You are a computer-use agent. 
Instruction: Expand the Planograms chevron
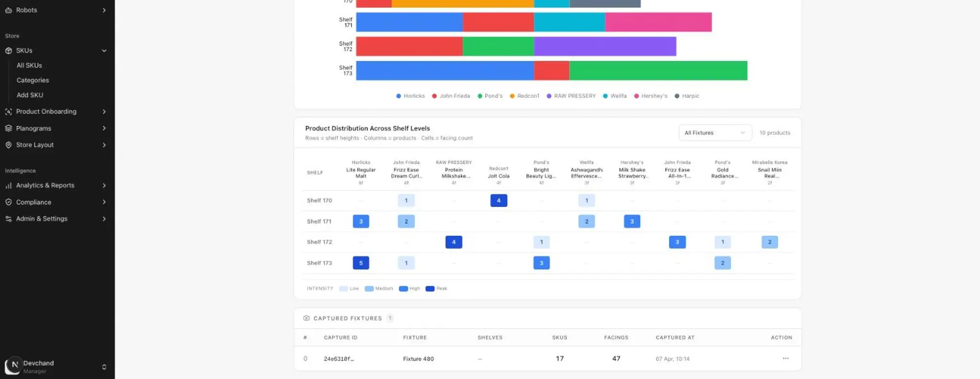(x=104, y=128)
